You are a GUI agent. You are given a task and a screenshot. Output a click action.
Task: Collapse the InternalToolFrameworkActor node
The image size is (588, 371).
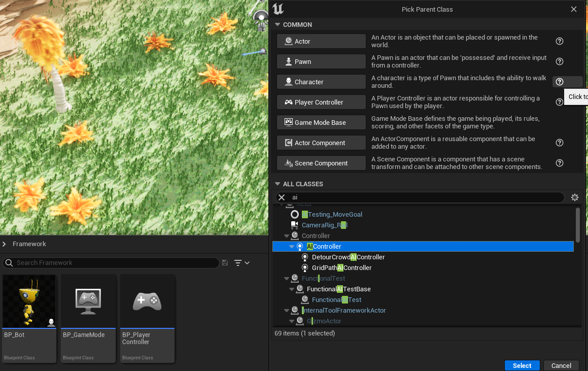(287, 311)
